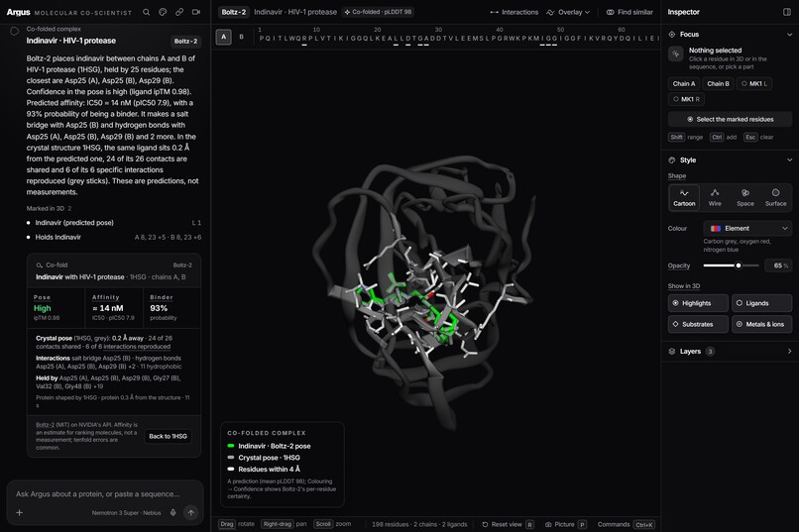
Task: Click Reset view in the status bar
Action: [508, 524]
